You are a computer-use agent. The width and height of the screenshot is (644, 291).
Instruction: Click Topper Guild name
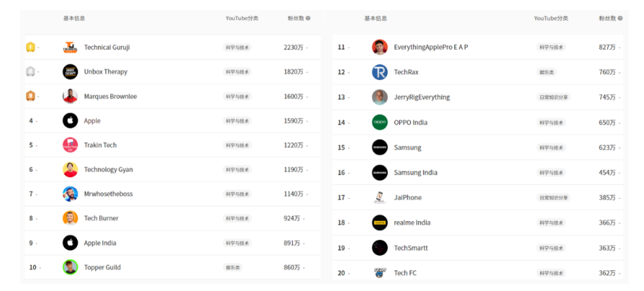[102, 267]
